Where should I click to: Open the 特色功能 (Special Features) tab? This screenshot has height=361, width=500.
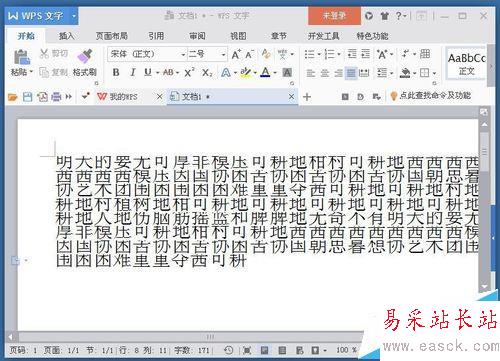tap(372, 36)
